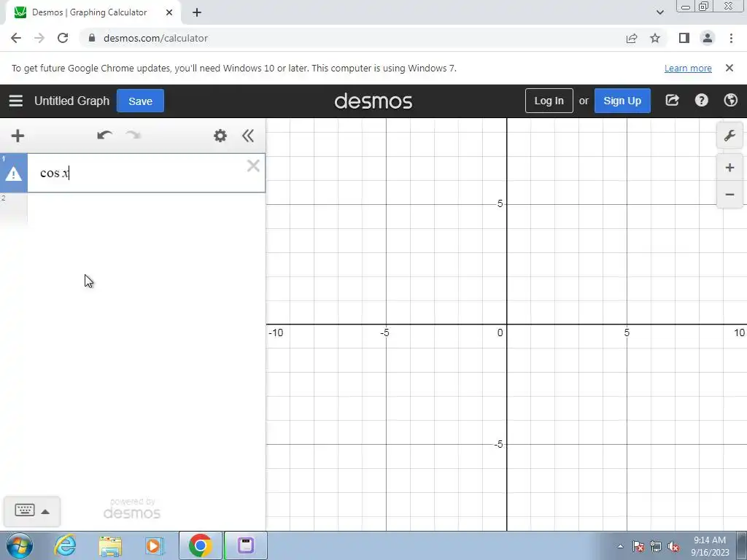Share the graph via share icon
Screen dimensions: 747x560
(672, 101)
